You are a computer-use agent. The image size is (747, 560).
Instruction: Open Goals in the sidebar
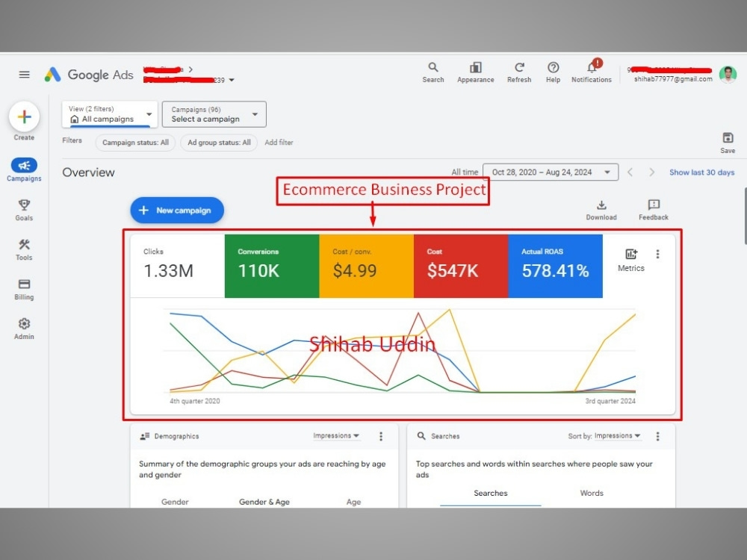tap(24, 210)
